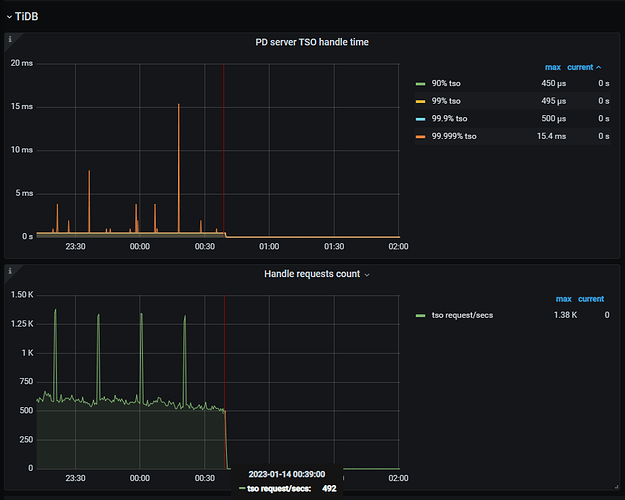Image resolution: width=625 pixels, height=500 pixels.
Task: Click the tallest orange spike in TSO graph
Action: click(179, 106)
